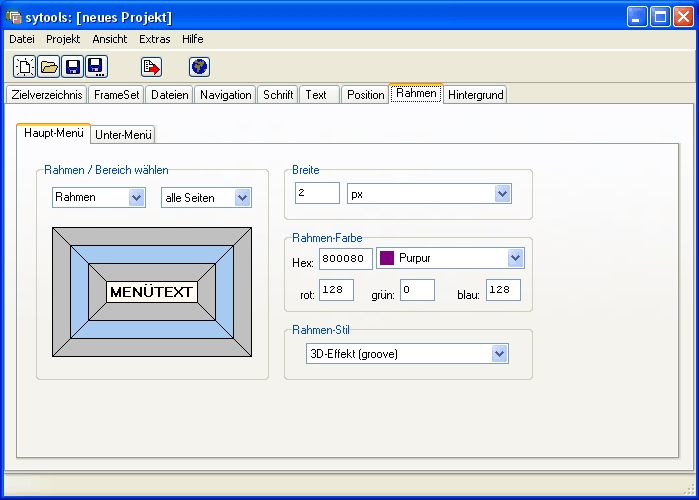699x500 pixels.
Task: Click the save-as floppy icon with dots
Action: 96,67
